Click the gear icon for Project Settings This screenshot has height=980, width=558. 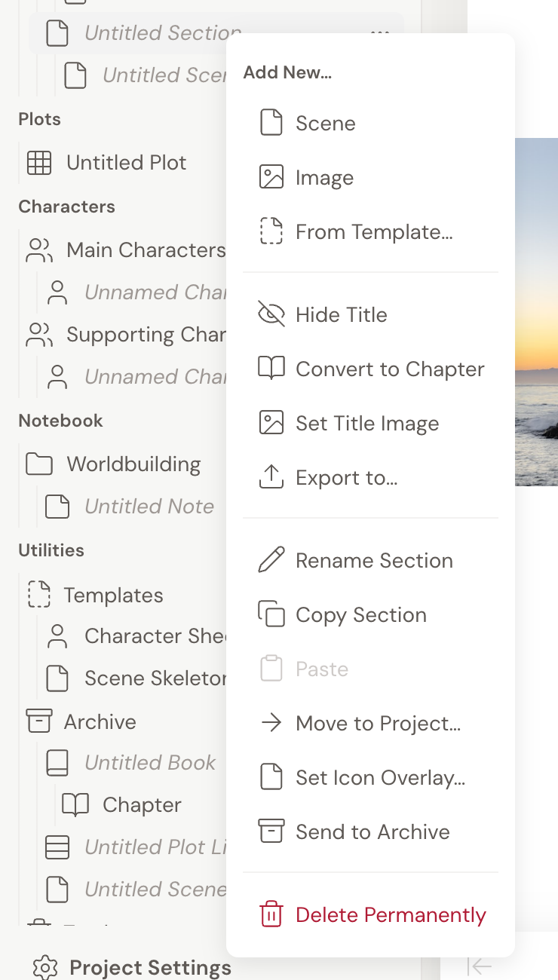point(45,967)
